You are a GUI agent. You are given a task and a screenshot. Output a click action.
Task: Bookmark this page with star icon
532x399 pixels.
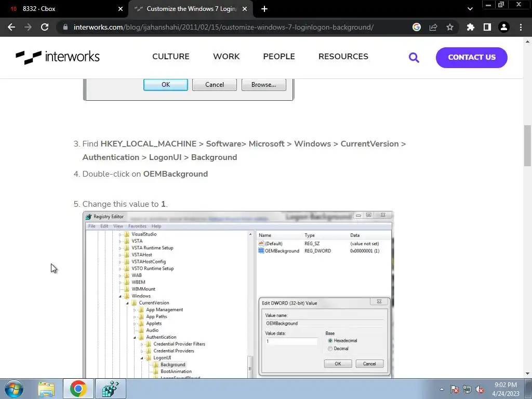[x=450, y=27]
